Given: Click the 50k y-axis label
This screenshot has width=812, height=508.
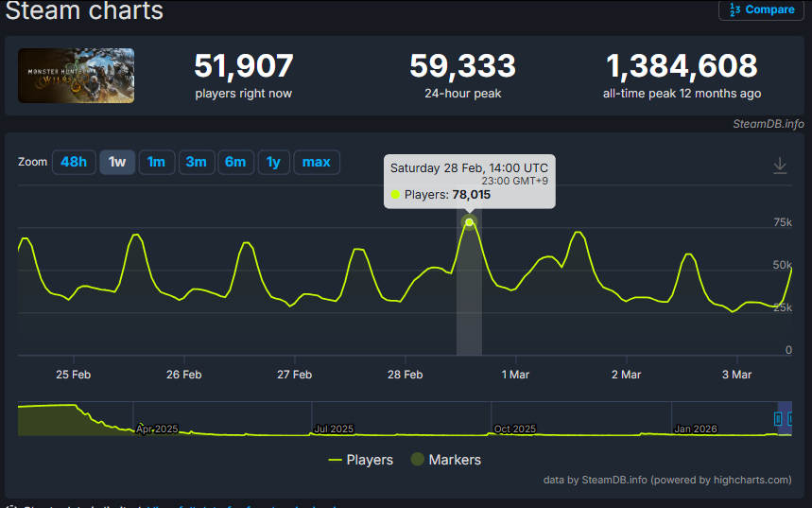Looking at the screenshot, I should [783, 265].
